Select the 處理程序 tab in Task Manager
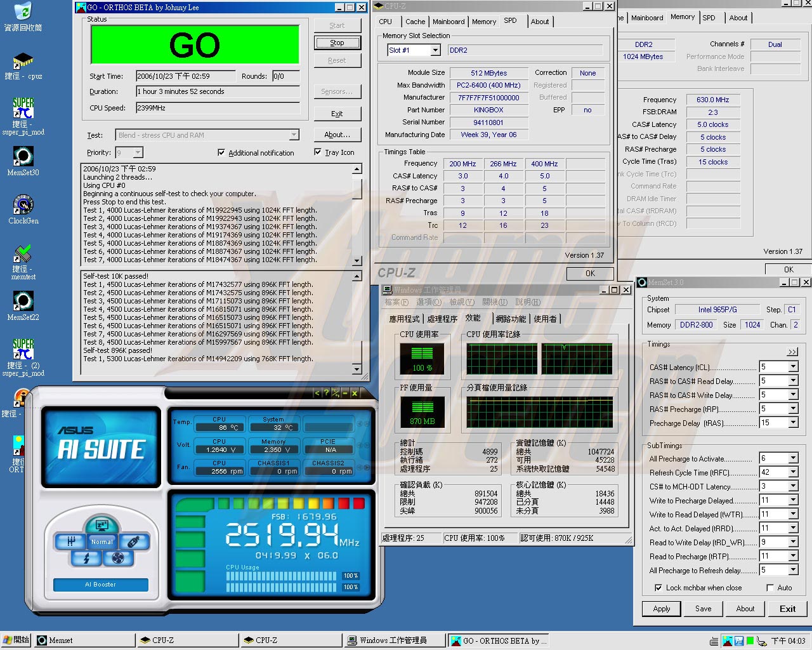 pyautogui.click(x=442, y=319)
